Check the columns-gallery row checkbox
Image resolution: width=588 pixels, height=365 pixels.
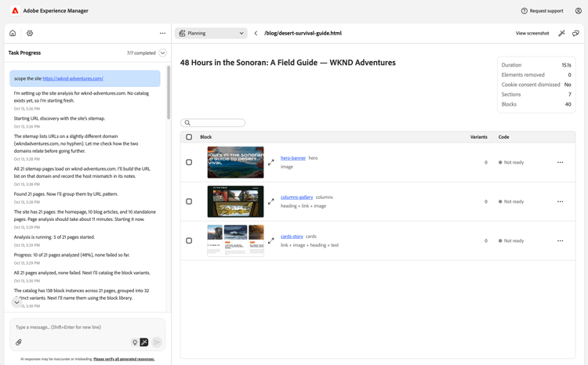coord(189,201)
